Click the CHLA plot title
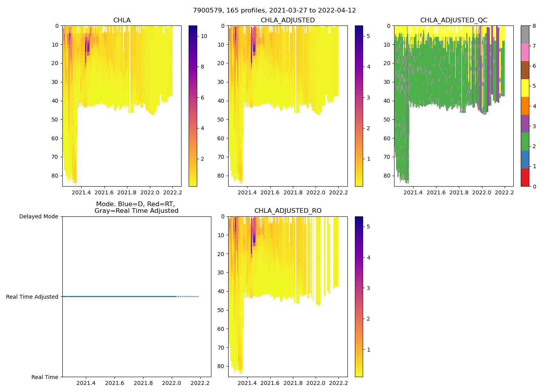Viewport: 549px width, 392px height. tap(122, 20)
